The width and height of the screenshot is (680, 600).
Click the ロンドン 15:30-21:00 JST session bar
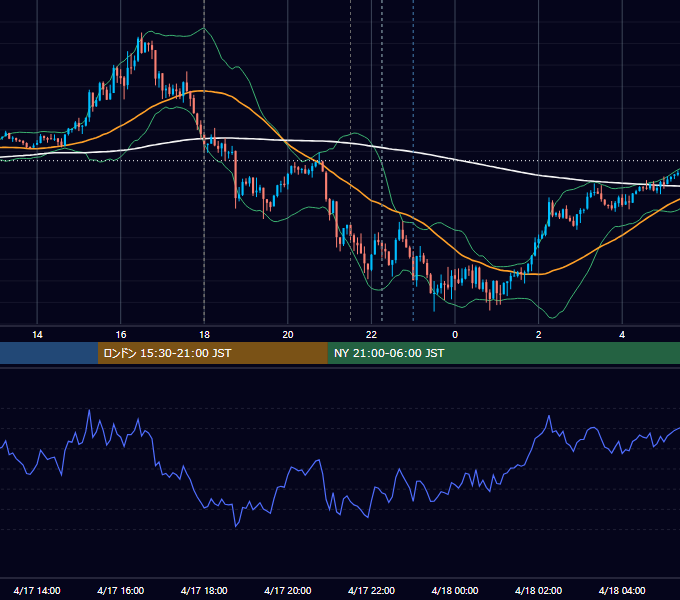click(x=212, y=353)
